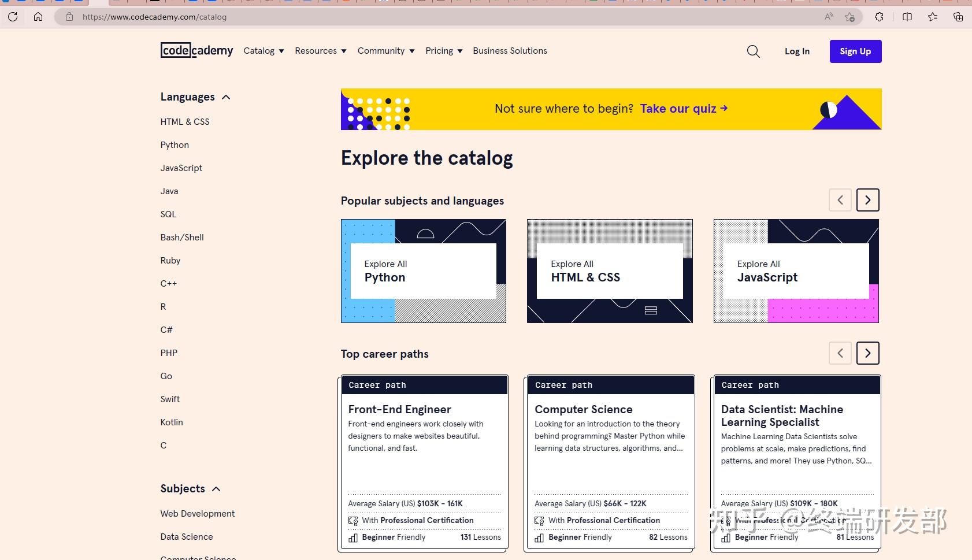Collapse the Languages section

pyautogui.click(x=195, y=97)
